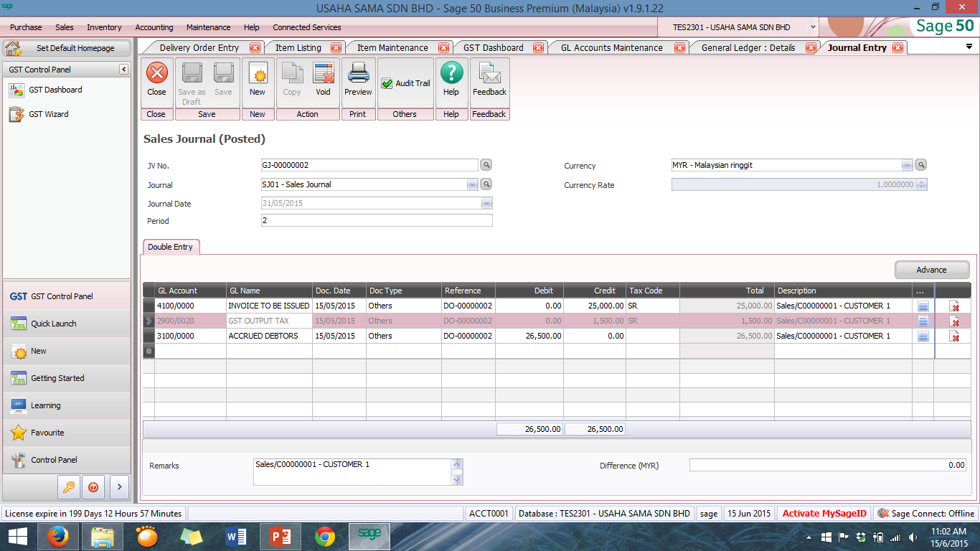The height and width of the screenshot is (551, 980).
Task: Click the red power icon in sidebar
Action: (x=93, y=486)
